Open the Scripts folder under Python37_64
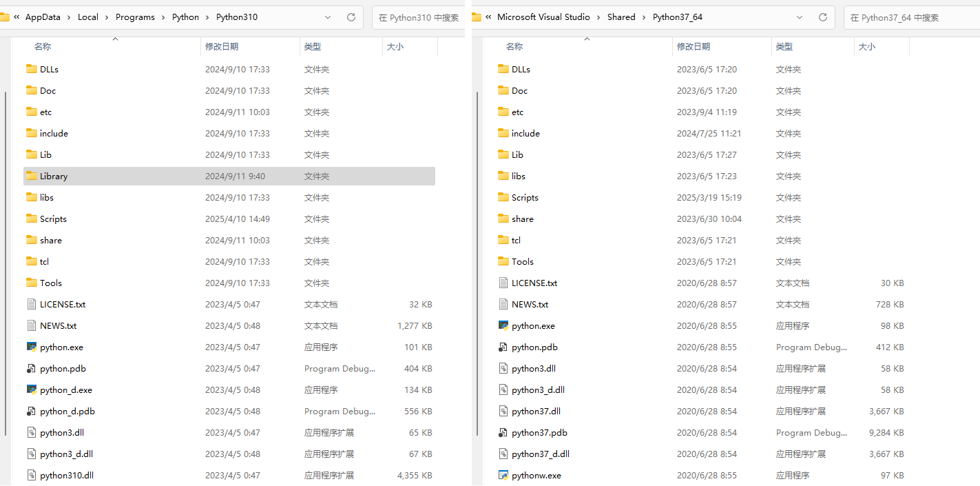Viewport: 980px width, 486px height. pos(523,197)
